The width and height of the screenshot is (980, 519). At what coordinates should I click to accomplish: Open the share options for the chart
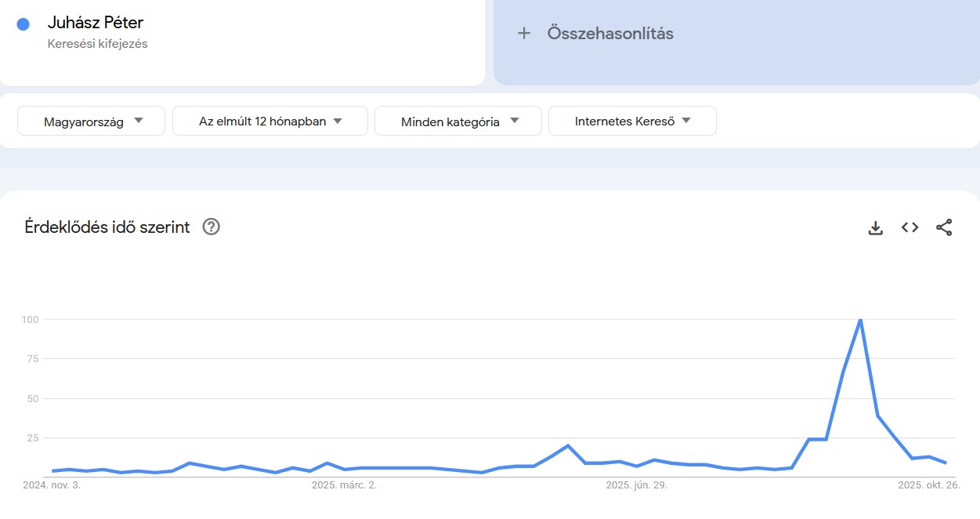click(945, 227)
